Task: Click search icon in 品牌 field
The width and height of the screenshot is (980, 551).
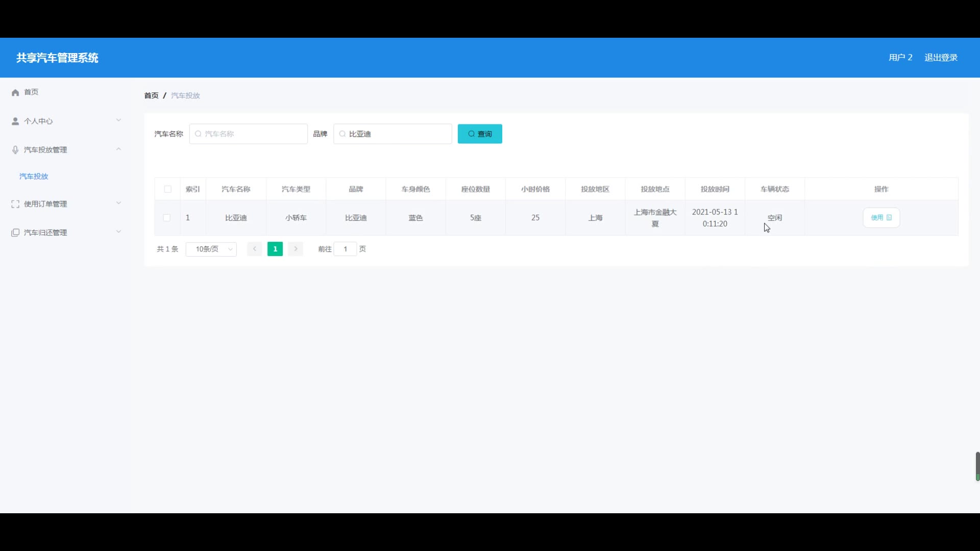Action: pyautogui.click(x=342, y=134)
